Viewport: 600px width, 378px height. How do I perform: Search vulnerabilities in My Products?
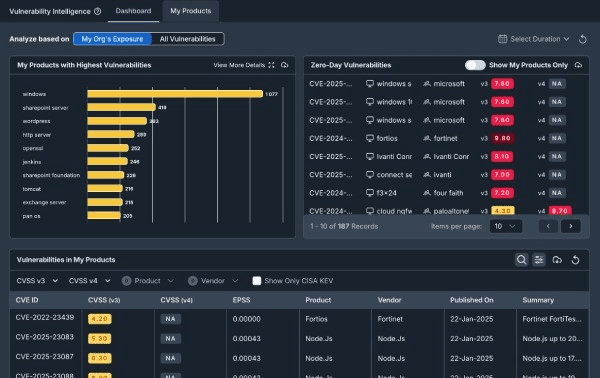pyautogui.click(x=521, y=260)
